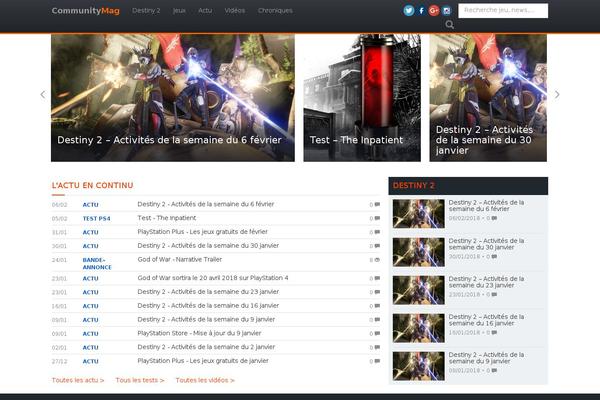The width and height of the screenshot is (600, 400).
Task: Follow the Tous les tests link
Action: 140,380
